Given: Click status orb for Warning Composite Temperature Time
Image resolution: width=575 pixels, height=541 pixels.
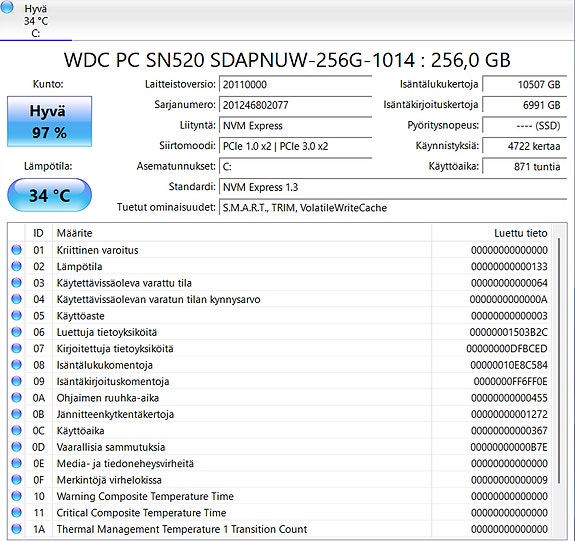Looking at the screenshot, I should tap(17, 496).
